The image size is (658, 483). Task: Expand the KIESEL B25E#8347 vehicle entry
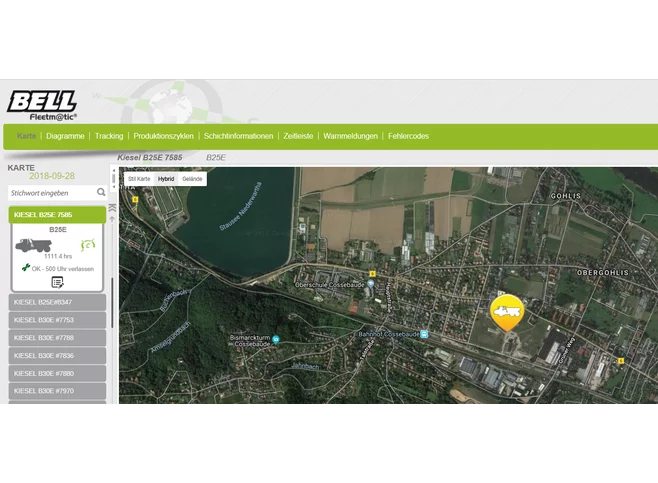click(x=57, y=302)
